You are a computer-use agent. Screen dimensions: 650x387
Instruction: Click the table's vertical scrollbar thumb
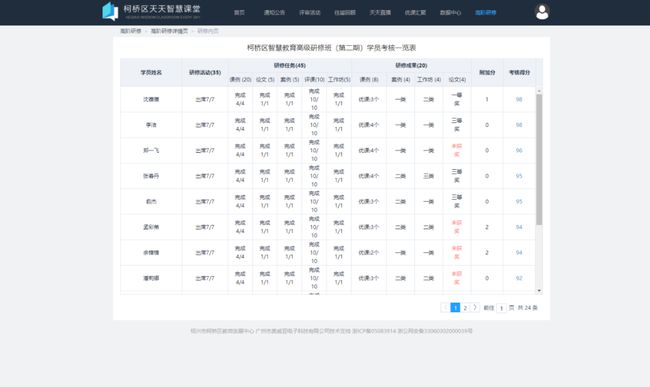[539, 160]
